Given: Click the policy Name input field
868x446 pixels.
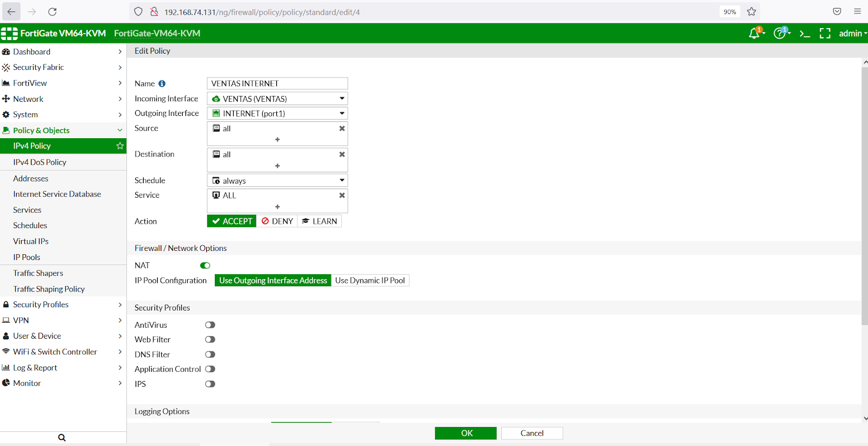Looking at the screenshot, I should tap(277, 83).
